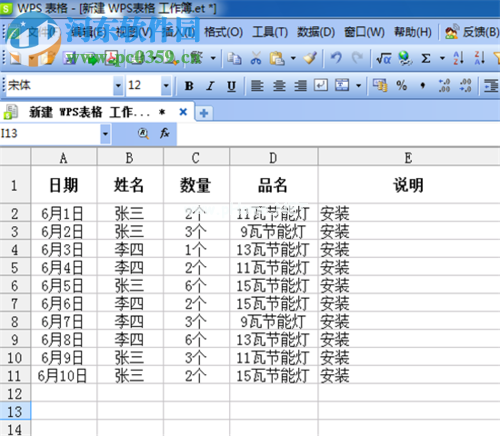Toggle align left
Viewport: 500px width, 436px height.
pos(257,86)
